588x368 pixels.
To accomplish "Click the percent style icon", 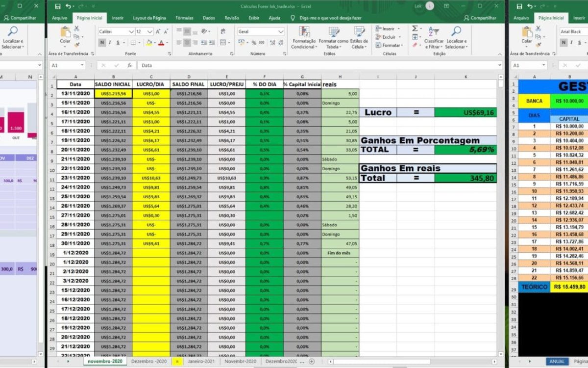I will point(254,43).
